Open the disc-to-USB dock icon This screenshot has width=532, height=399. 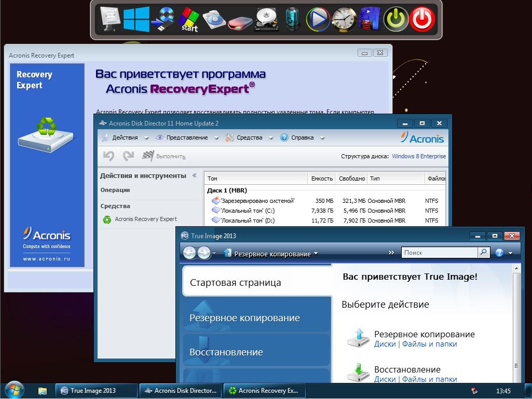tap(163, 20)
